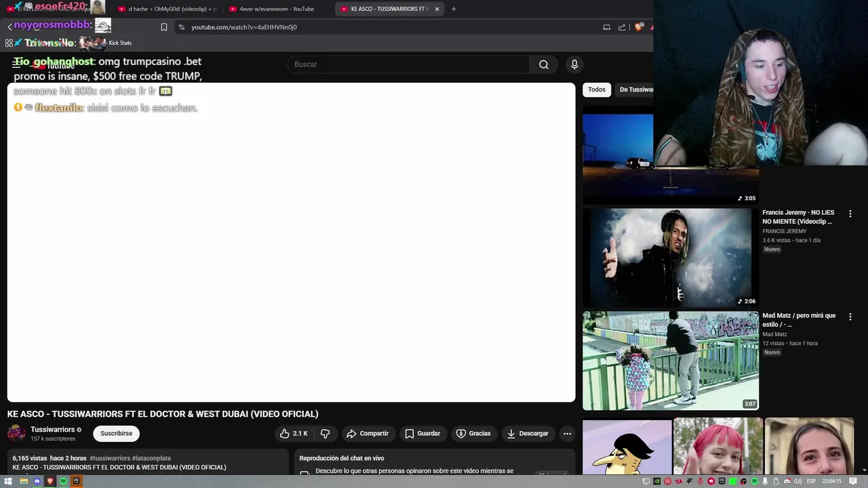868x488 pixels.
Task: Click in the Buscar search field
Action: (409, 64)
